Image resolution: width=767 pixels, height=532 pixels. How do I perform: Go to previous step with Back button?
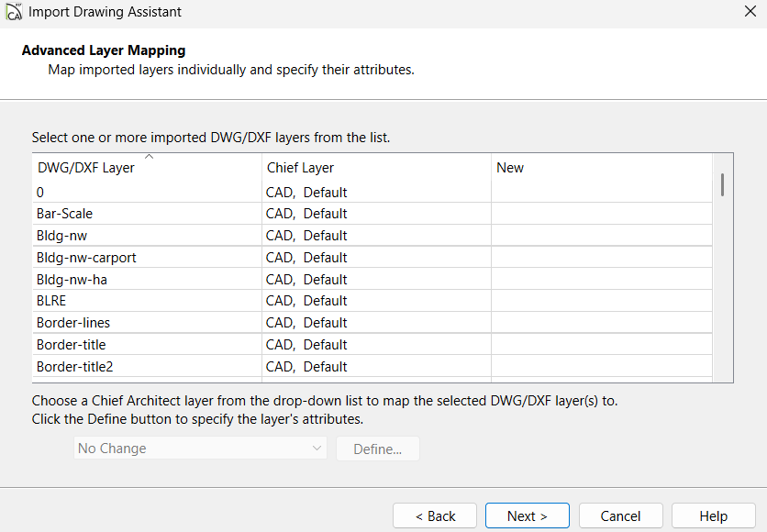pos(435,515)
